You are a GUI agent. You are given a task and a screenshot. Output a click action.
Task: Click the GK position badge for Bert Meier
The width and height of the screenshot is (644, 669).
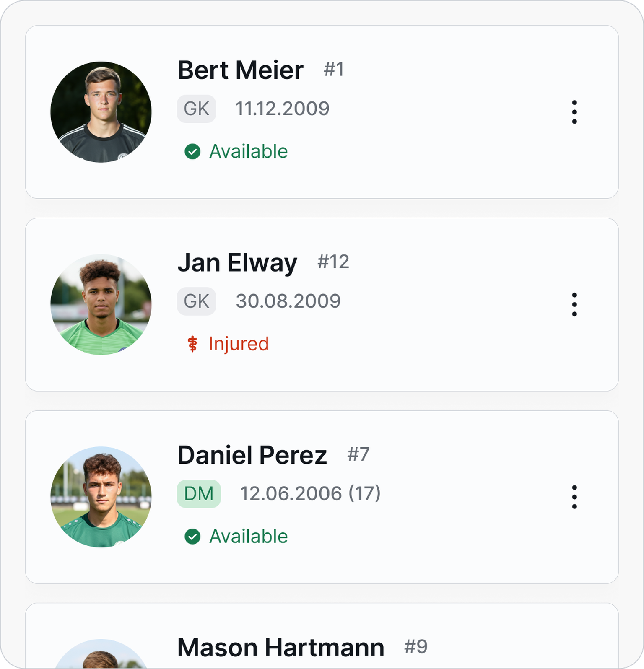point(196,109)
